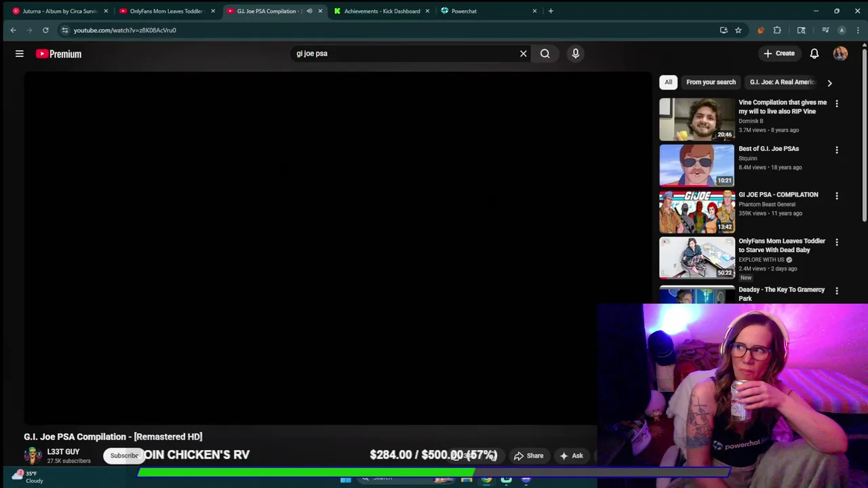The width and height of the screenshot is (868, 488).
Task: Close the Juturna album tab
Action: [x=106, y=11]
